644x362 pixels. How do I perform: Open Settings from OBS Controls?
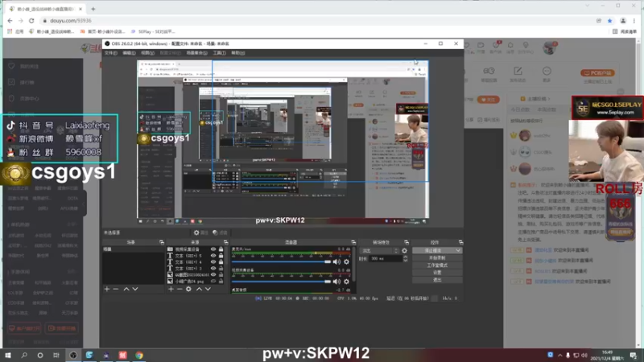[x=437, y=273]
